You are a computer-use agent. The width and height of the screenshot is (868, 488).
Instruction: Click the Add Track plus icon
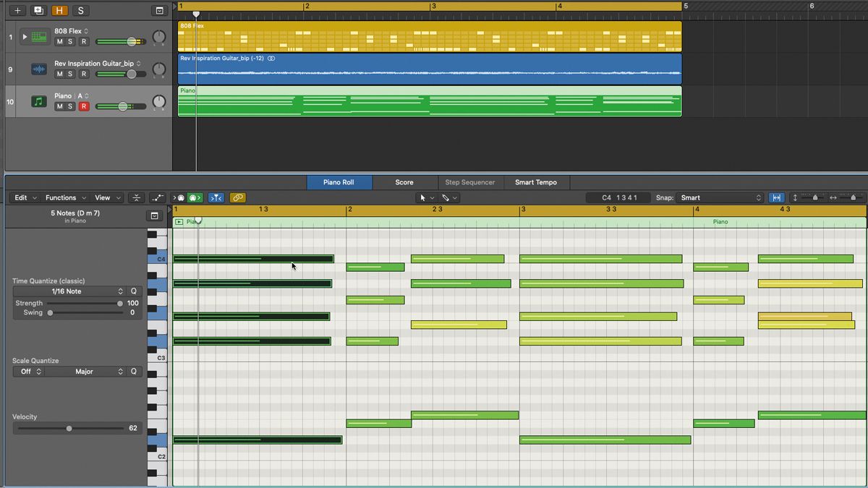(x=17, y=11)
